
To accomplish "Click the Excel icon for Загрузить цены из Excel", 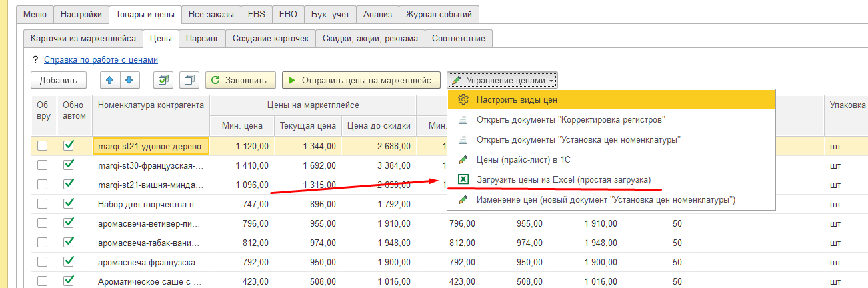I will [463, 180].
